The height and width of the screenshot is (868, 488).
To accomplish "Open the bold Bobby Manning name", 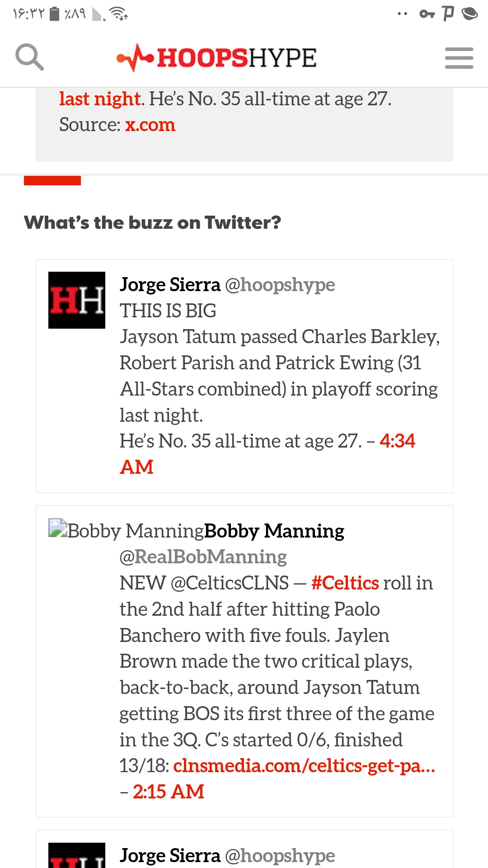I will coord(274,531).
